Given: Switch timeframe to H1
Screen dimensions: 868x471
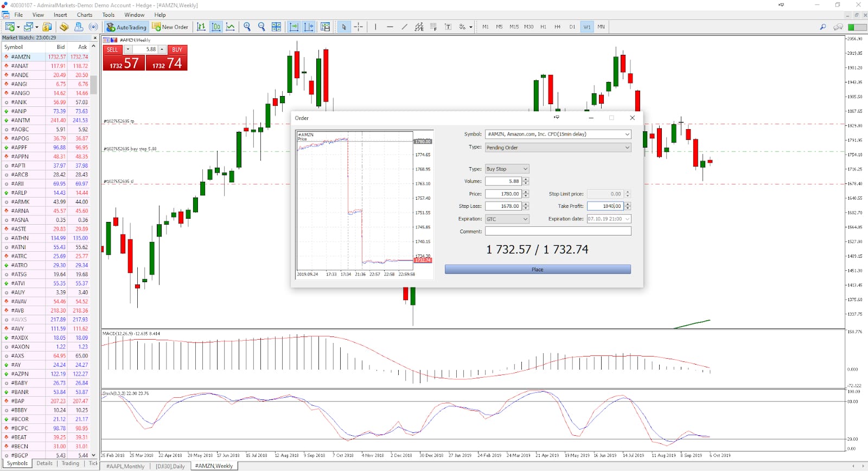Looking at the screenshot, I should (543, 27).
